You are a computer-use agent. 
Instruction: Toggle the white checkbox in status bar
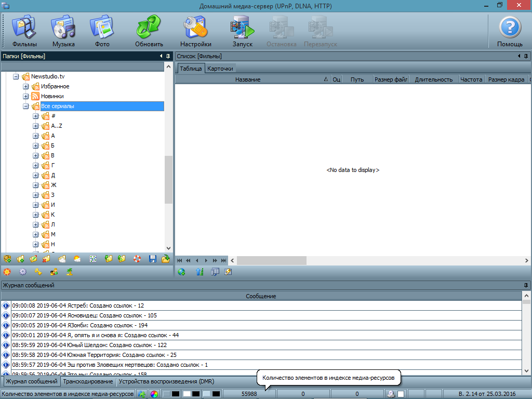(x=401, y=394)
